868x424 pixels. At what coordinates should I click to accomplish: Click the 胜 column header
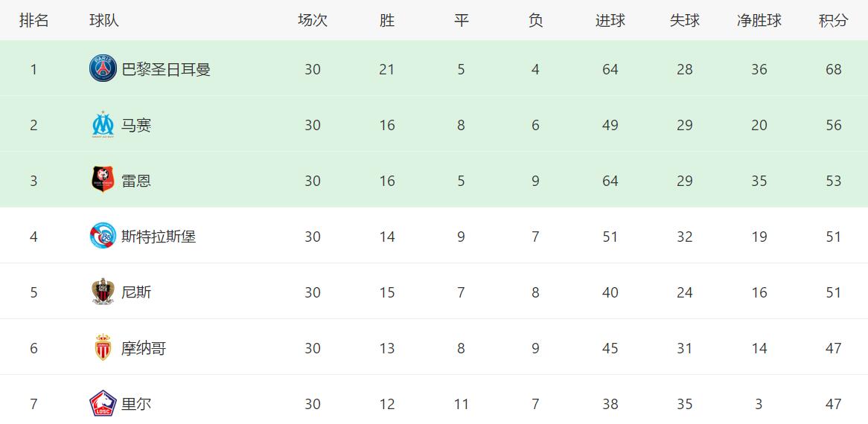[x=387, y=21]
